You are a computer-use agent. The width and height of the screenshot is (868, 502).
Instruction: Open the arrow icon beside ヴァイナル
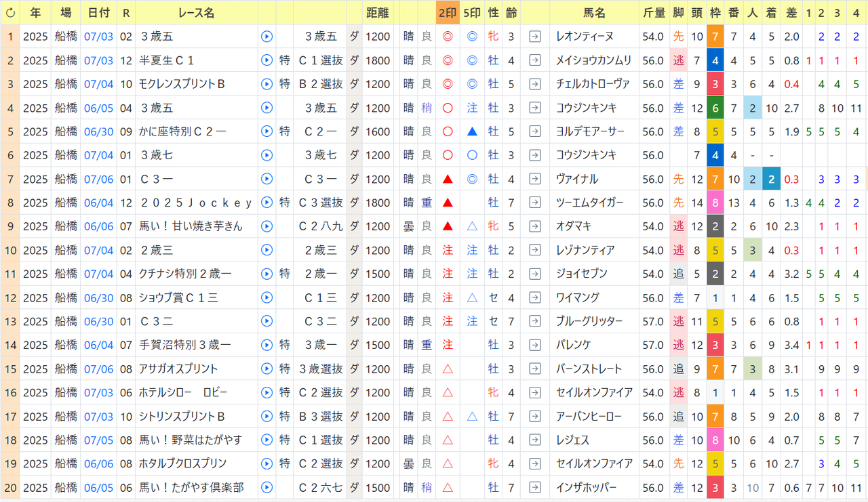click(535, 179)
